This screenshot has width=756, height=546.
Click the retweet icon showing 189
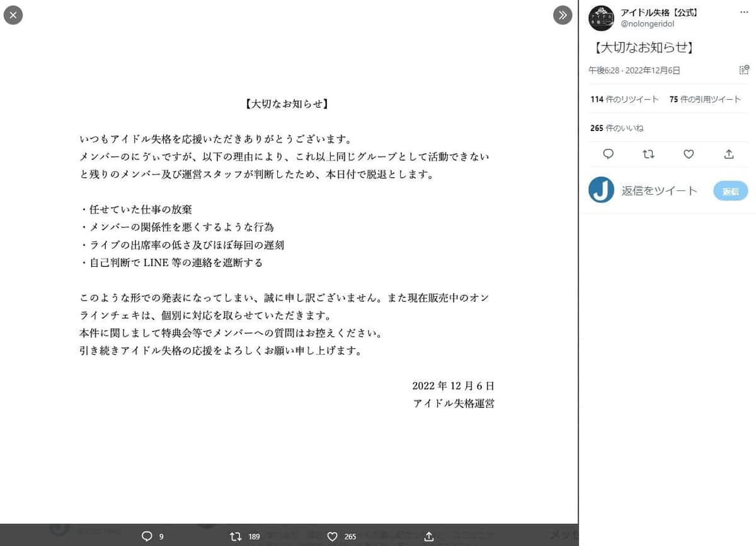point(237,537)
